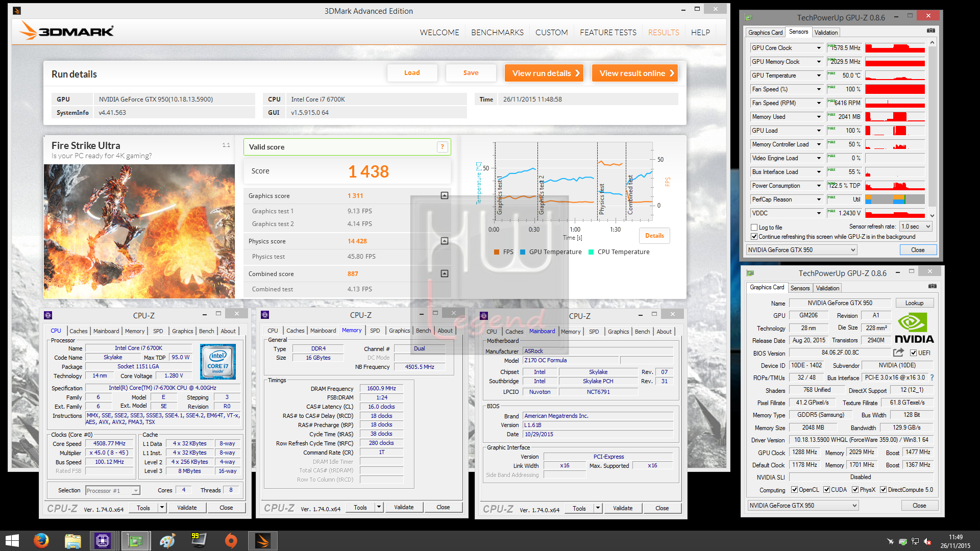The height and width of the screenshot is (551, 980).
Task: Collapse the Graphics score section
Action: [445, 195]
